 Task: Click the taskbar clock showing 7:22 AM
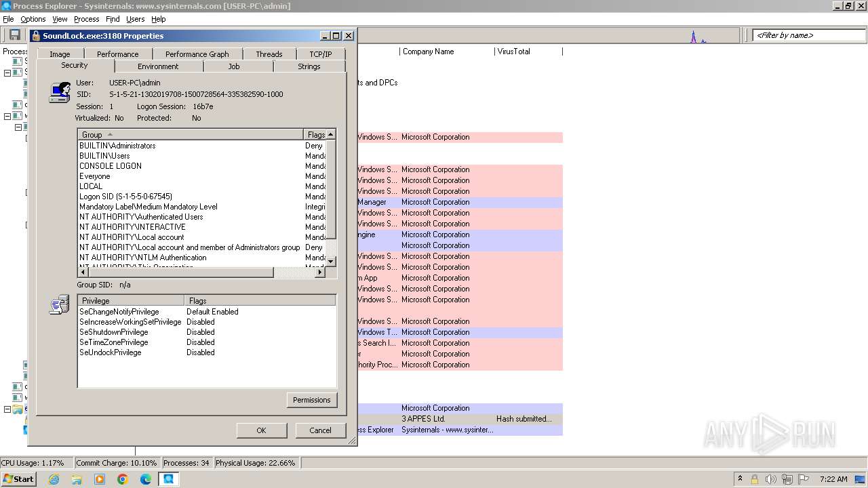(833, 479)
